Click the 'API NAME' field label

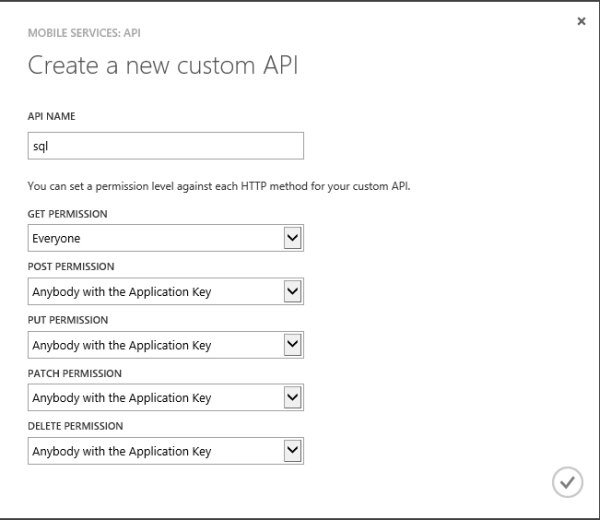coord(51,117)
